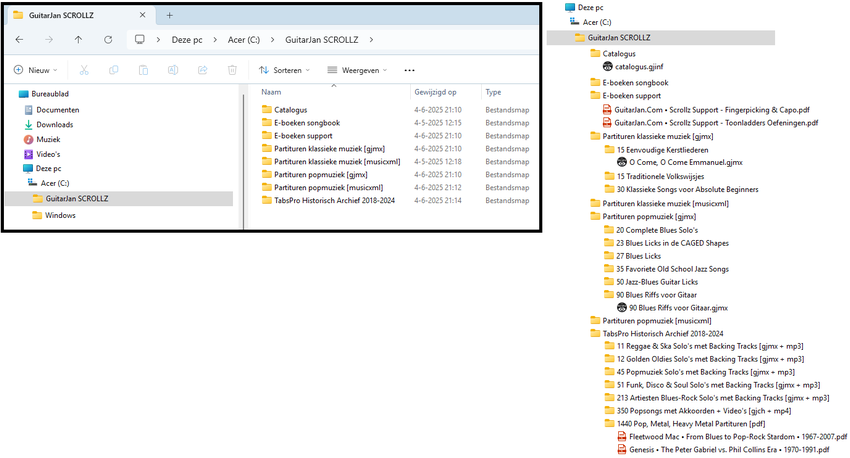The height and width of the screenshot is (458, 850).
Task: Select 350 Popsongs met Akkoorden + Video's folder
Action: [698, 411]
